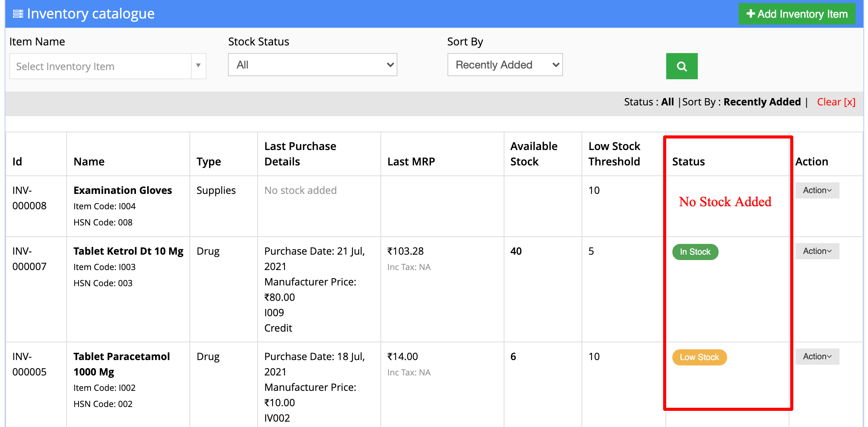Click Item Code: I004 text

(x=104, y=207)
